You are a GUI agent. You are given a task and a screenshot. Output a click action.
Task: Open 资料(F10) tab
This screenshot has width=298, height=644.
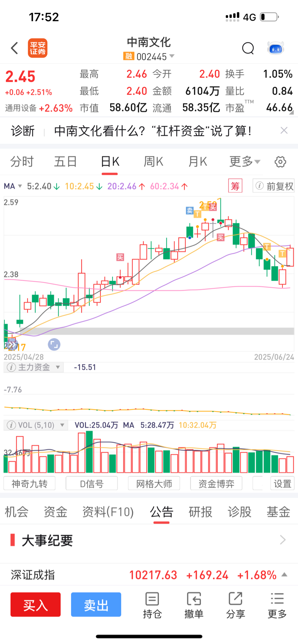108,512
